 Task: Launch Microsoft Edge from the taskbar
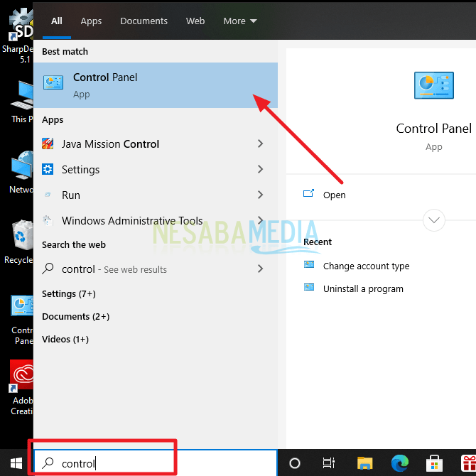[399, 463]
